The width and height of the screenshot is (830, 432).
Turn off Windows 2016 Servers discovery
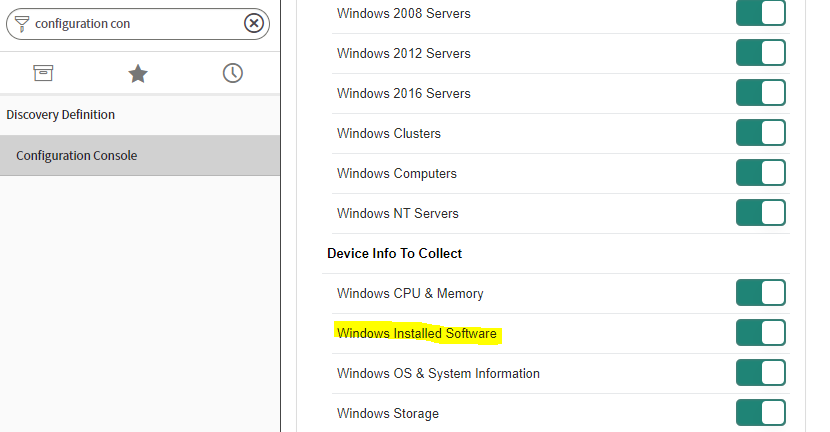[761, 93]
